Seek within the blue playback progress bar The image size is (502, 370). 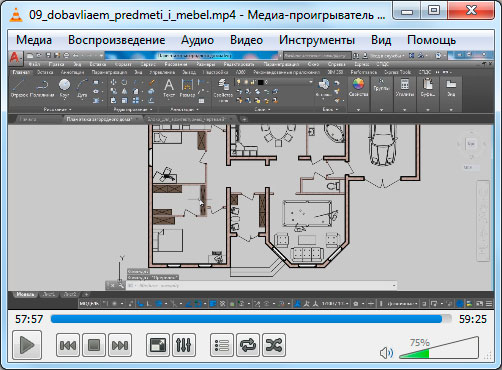251,319
